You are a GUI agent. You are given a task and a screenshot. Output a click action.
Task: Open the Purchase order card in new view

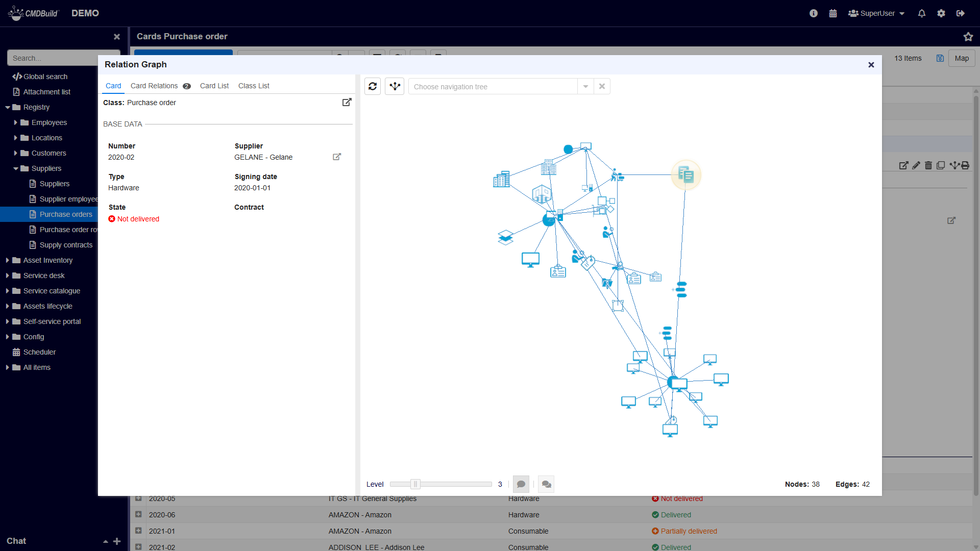tap(347, 103)
